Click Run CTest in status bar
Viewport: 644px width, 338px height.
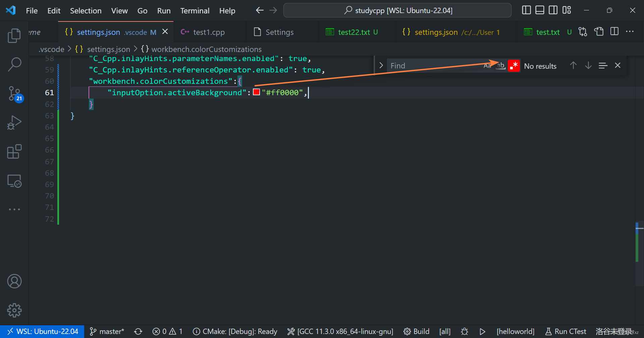click(566, 331)
